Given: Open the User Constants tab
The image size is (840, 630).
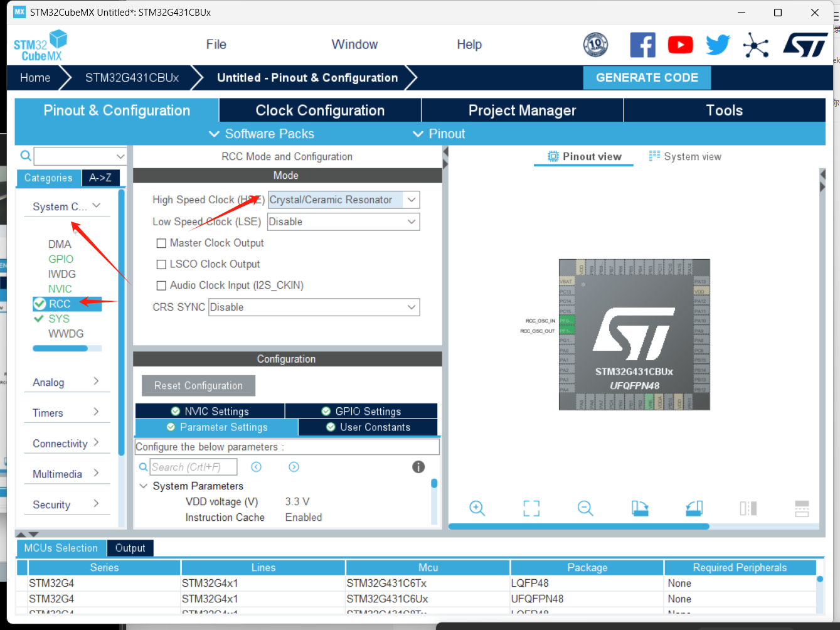Looking at the screenshot, I should pos(368,427).
